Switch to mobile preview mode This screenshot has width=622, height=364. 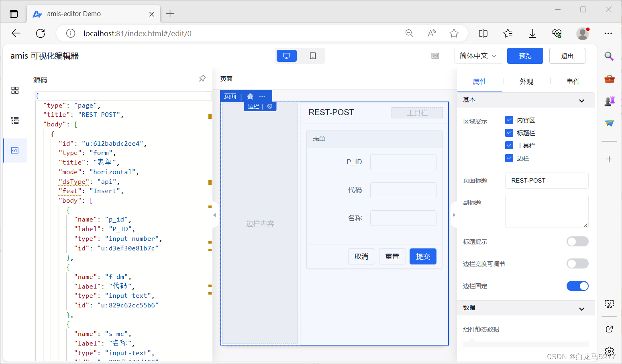click(x=313, y=56)
